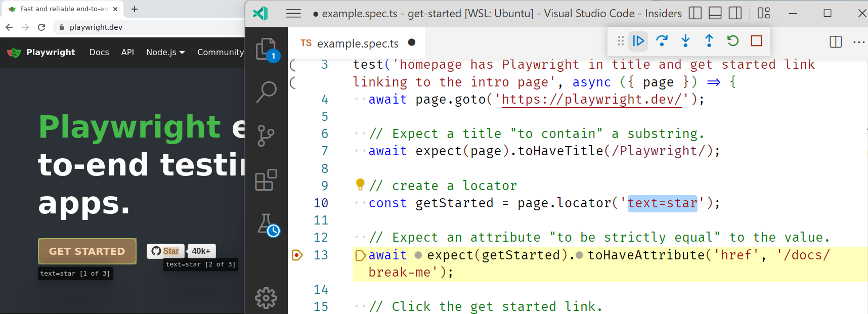Click the GET STARTED button in browser
Viewport: 868px width, 314px height.
[87, 251]
